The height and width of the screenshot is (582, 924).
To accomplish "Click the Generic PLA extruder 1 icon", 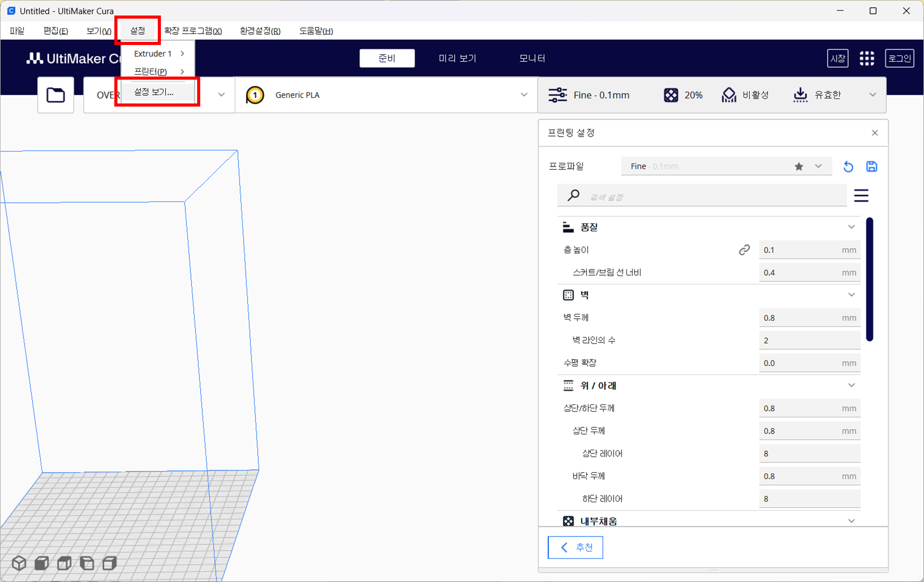I will pyautogui.click(x=255, y=95).
